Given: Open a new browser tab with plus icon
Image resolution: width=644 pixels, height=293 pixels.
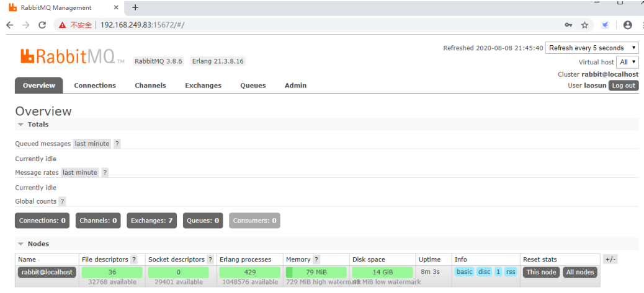Looking at the screenshot, I should tap(135, 7).
